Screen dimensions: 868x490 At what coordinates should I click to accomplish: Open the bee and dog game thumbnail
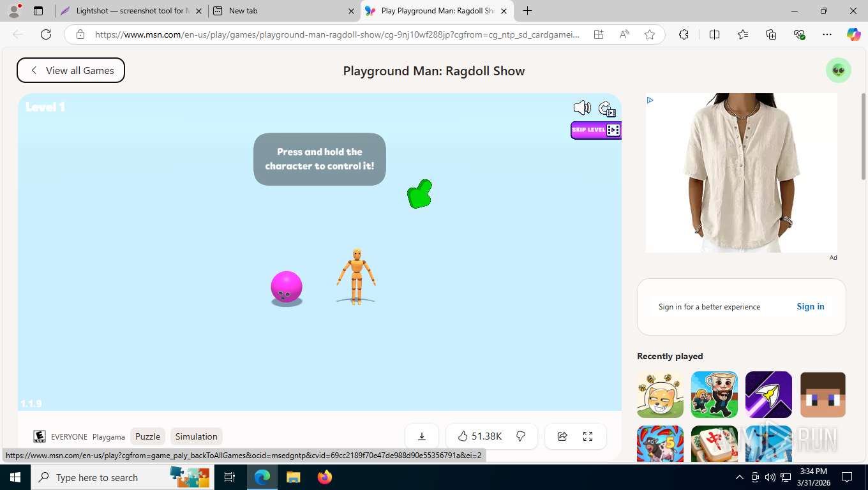click(660, 395)
